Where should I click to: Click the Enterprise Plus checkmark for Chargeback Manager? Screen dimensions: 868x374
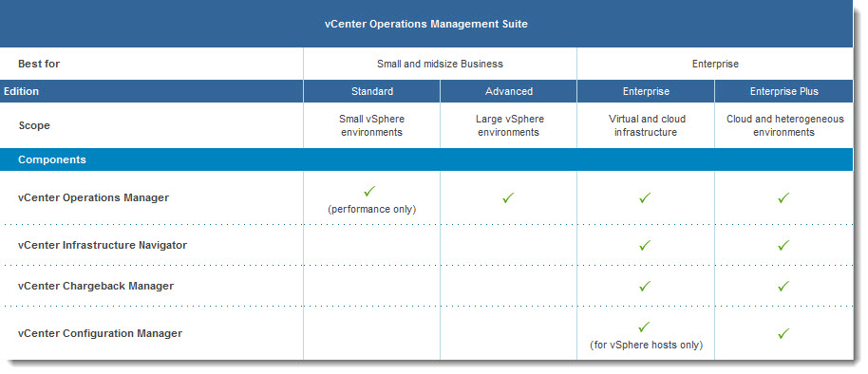tap(783, 286)
